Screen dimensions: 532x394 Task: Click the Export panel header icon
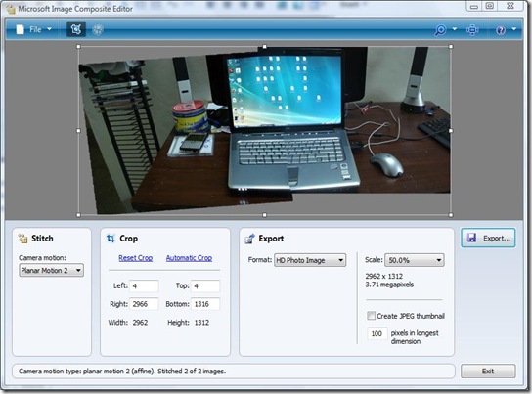pos(249,239)
